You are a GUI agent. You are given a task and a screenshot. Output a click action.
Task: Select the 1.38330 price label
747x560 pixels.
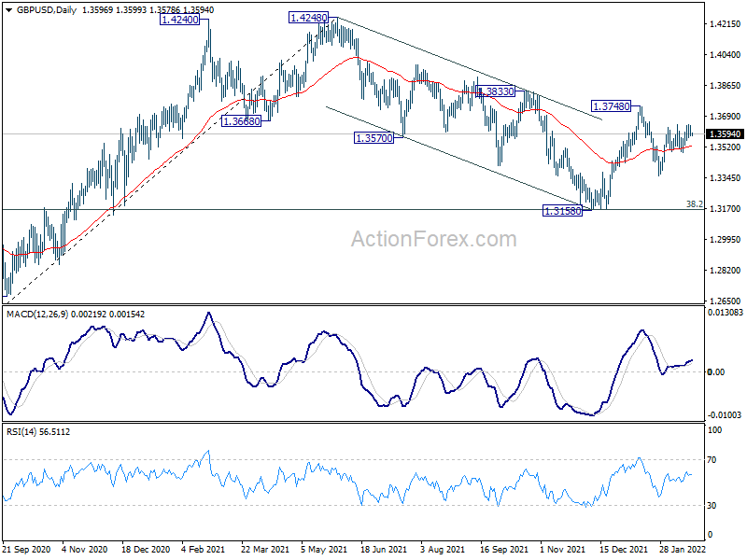496,91
